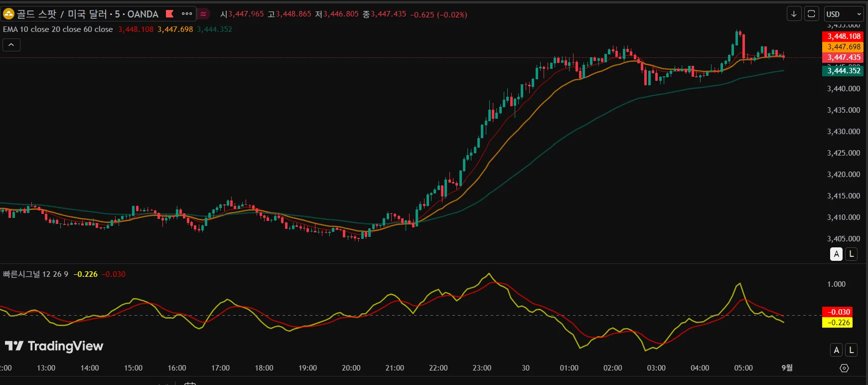Click the 30 date label on time axis
This screenshot has width=868, height=385.
(526, 368)
